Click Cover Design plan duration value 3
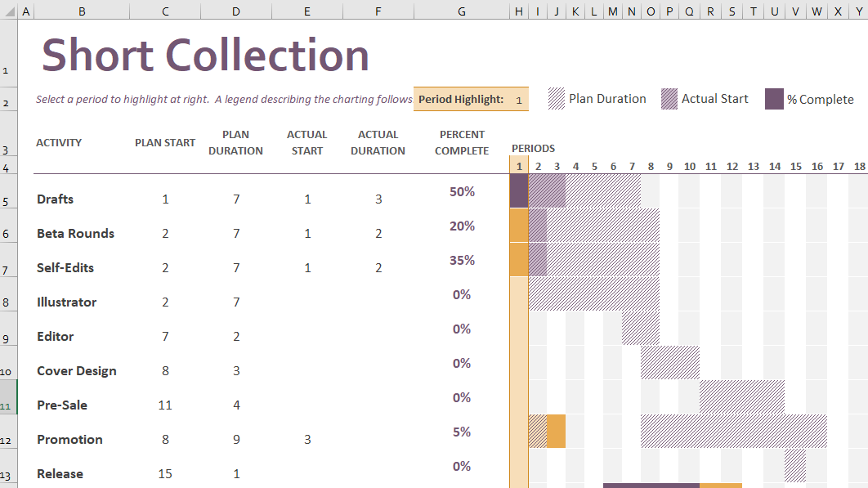The height and width of the screenshot is (488, 868). [x=236, y=370]
